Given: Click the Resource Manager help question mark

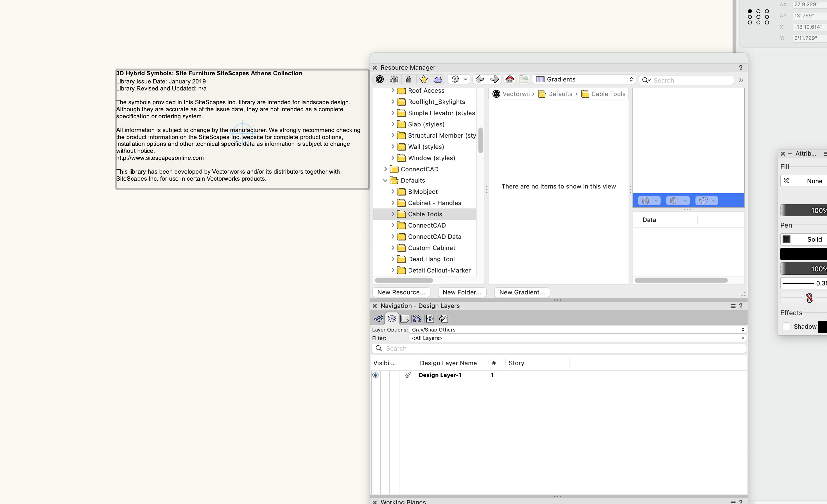Looking at the screenshot, I should pyautogui.click(x=741, y=67).
